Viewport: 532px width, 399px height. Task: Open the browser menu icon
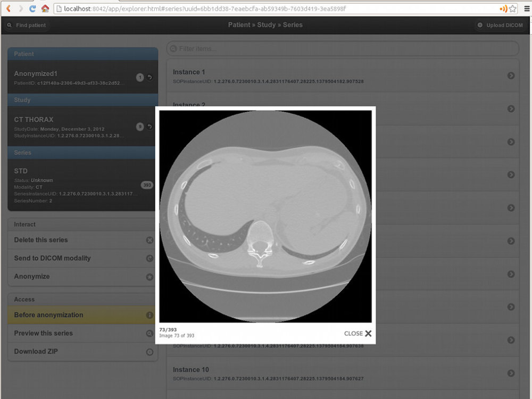point(526,9)
